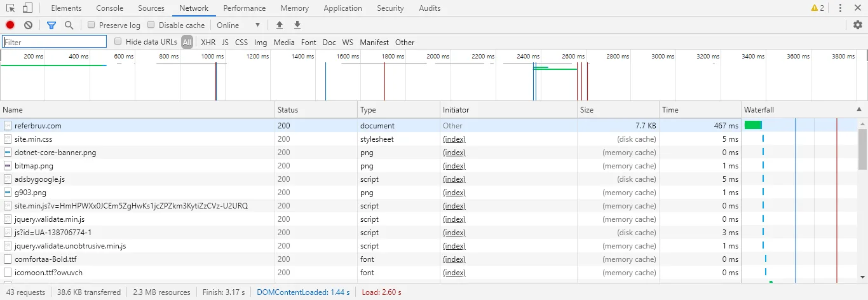Open (index) initiator link for bitmap.png
Viewport: 868px width, 300px height.
[x=454, y=166]
